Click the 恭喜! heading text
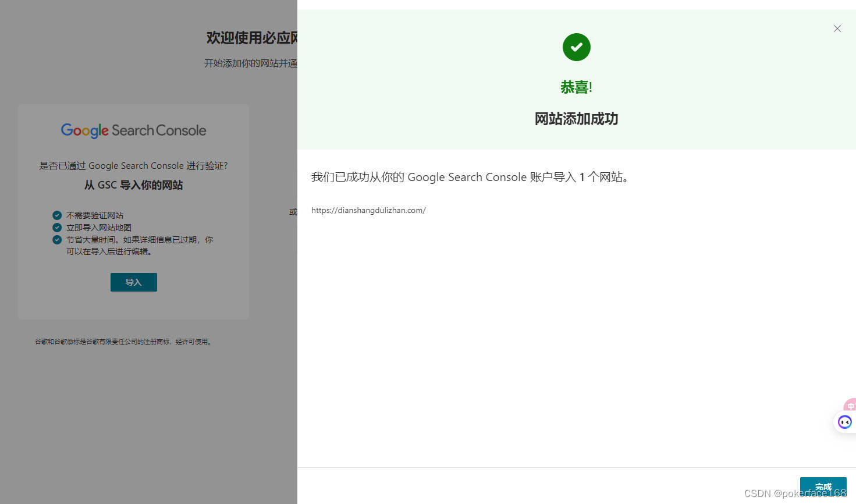 [577, 87]
